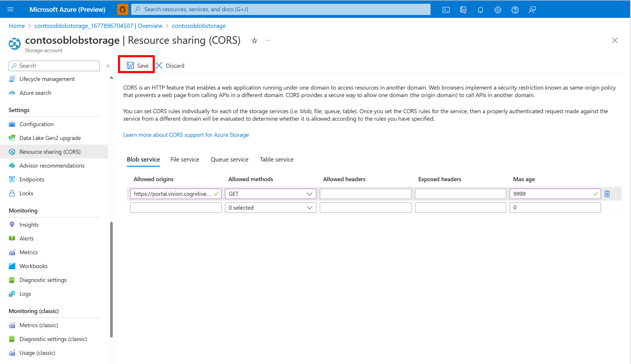Switch to the File service tab

(184, 160)
